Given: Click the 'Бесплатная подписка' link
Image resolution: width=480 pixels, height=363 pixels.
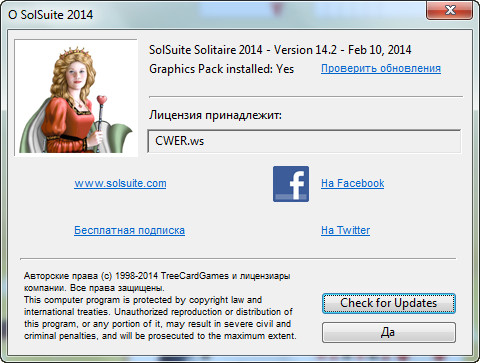Looking at the screenshot, I should click(129, 230).
